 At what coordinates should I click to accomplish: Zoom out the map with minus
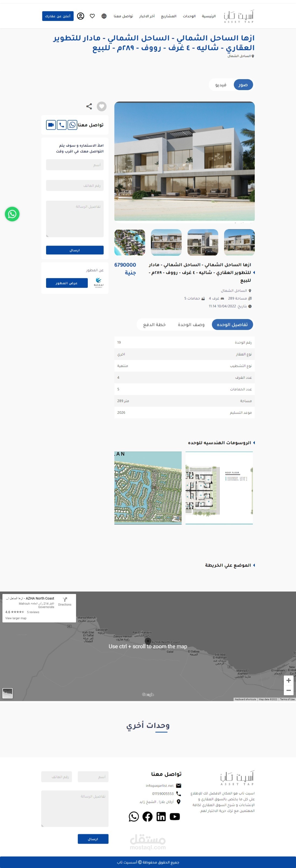coord(288,690)
